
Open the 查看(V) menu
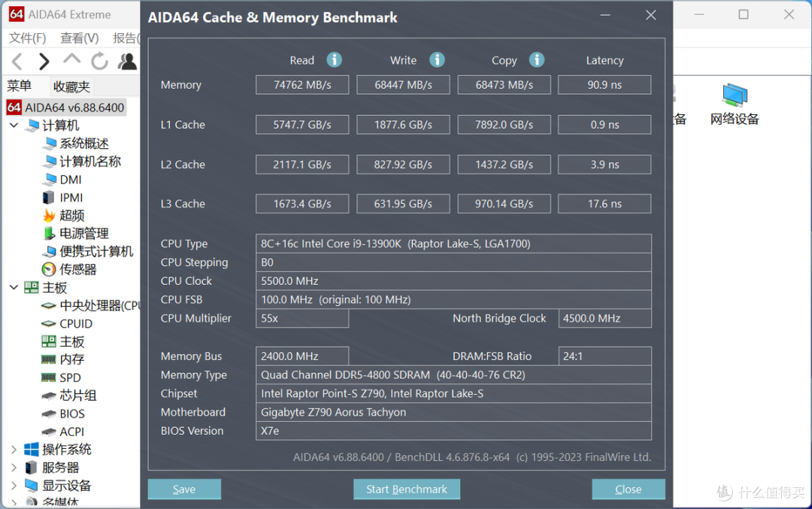pyautogui.click(x=79, y=38)
